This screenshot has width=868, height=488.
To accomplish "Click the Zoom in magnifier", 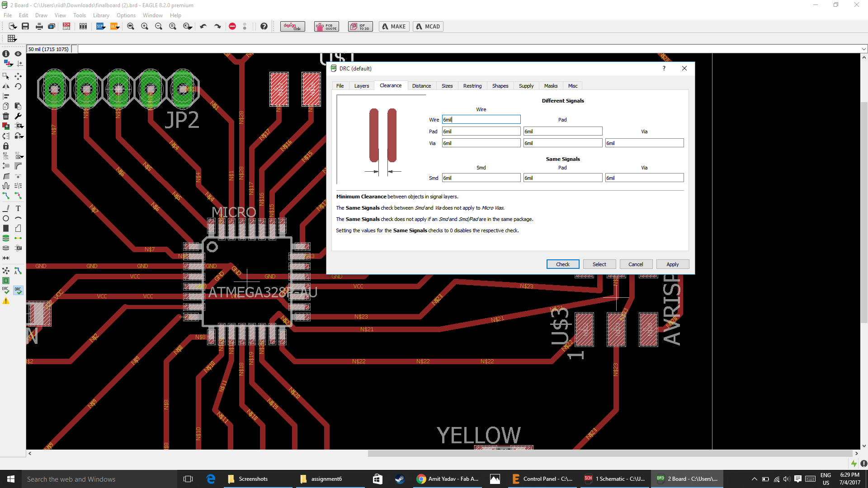I will [145, 26].
